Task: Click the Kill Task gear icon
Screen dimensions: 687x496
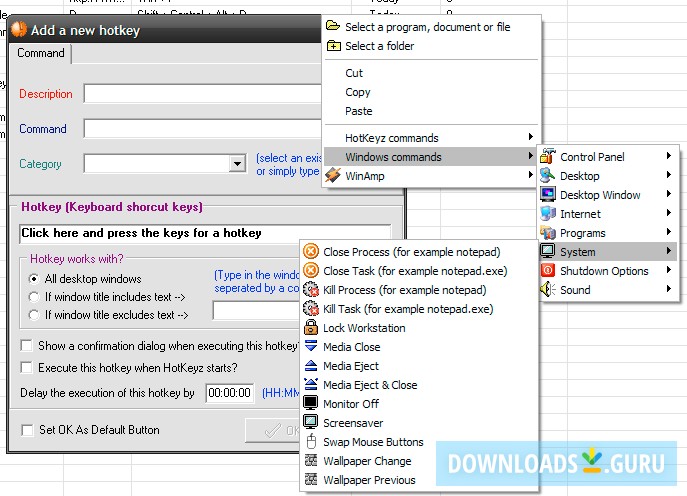Action: [311, 308]
